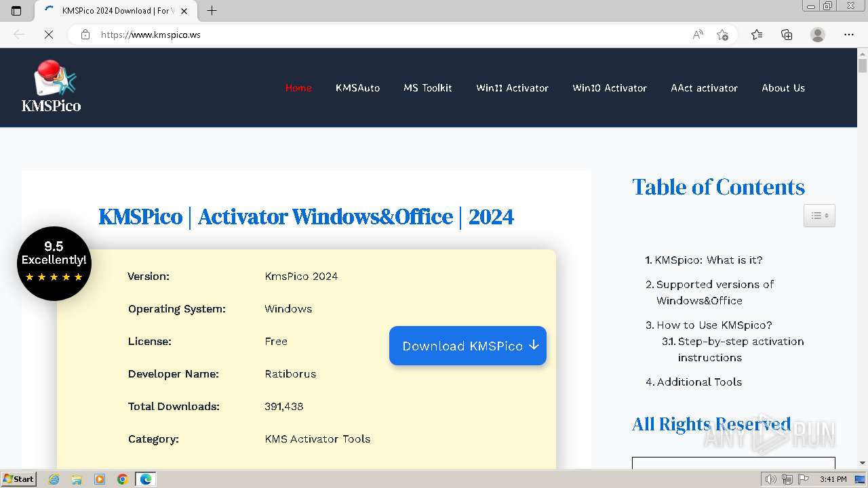Click the address bar URL
The width and height of the screenshot is (868, 488).
click(151, 35)
